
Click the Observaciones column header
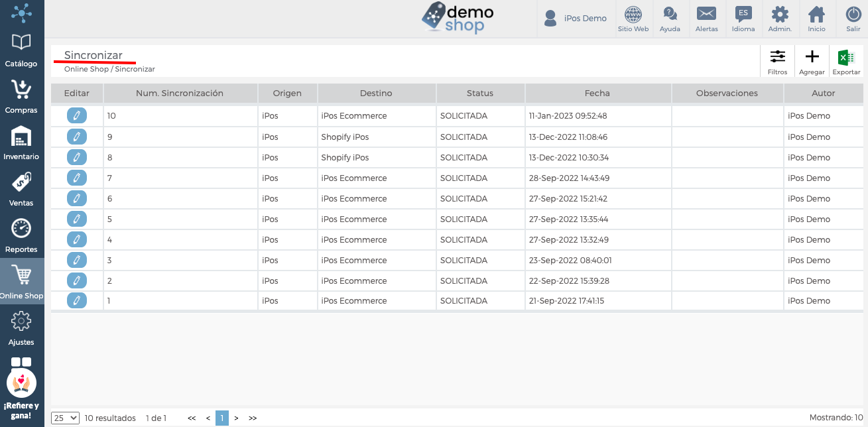pos(727,93)
